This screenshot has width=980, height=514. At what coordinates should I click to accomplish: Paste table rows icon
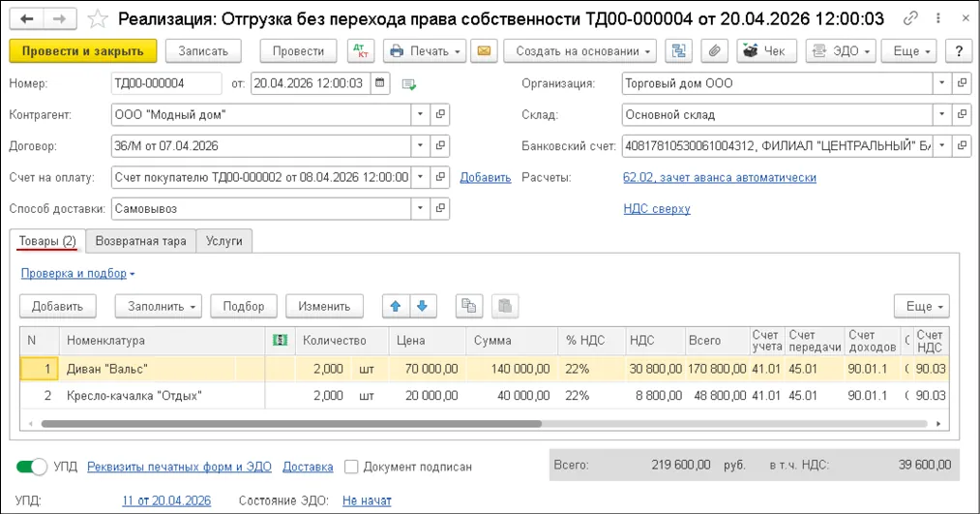(505, 306)
